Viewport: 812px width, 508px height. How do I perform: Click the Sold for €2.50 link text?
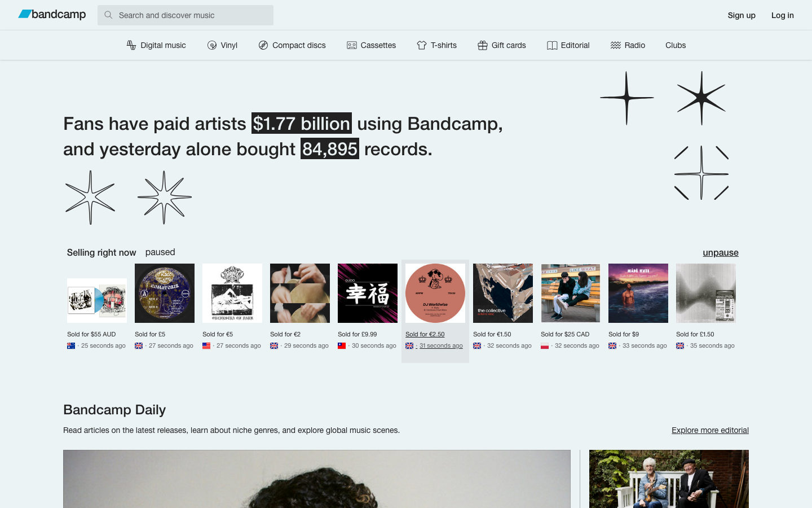click(x=425, y=334)
